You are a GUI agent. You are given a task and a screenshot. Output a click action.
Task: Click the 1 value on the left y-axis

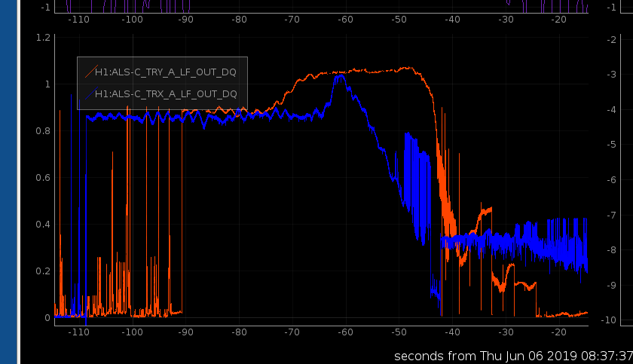click(x=47, y=84)
